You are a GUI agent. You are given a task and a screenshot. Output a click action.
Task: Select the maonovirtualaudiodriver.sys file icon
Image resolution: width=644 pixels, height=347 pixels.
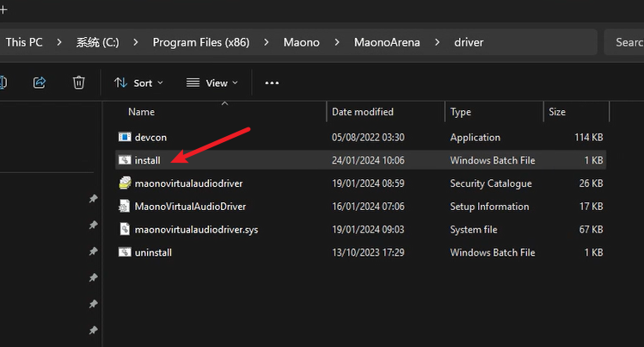(x=124, y=230)
